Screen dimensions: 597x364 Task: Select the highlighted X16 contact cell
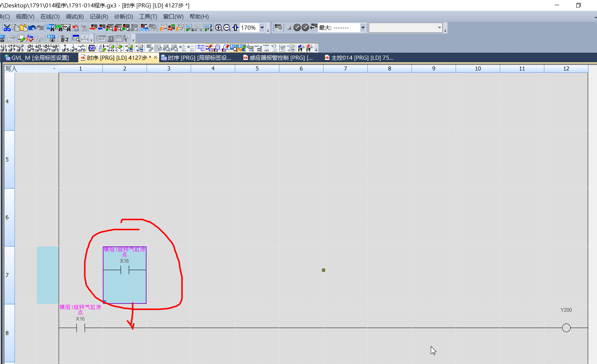125,275
